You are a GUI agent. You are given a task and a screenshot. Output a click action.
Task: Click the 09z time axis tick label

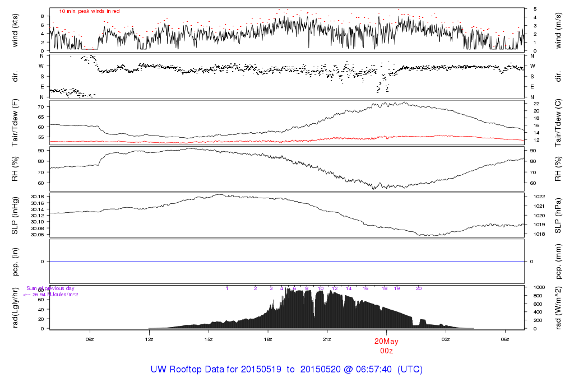pyautogui.click(x=90, y=339)
